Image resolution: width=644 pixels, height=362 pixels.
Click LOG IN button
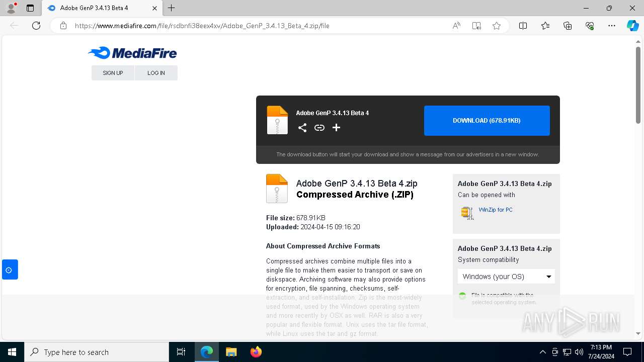click(156, 73)
